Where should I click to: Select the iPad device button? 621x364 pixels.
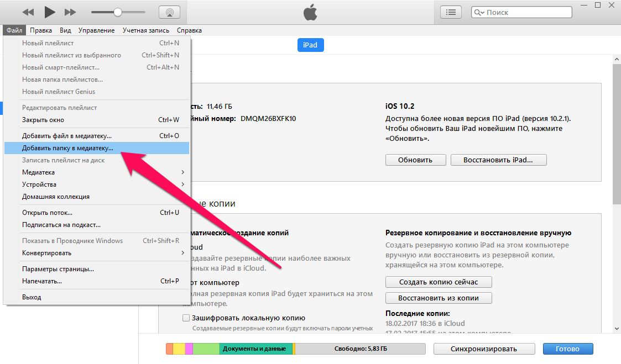(x=310, y=45)
